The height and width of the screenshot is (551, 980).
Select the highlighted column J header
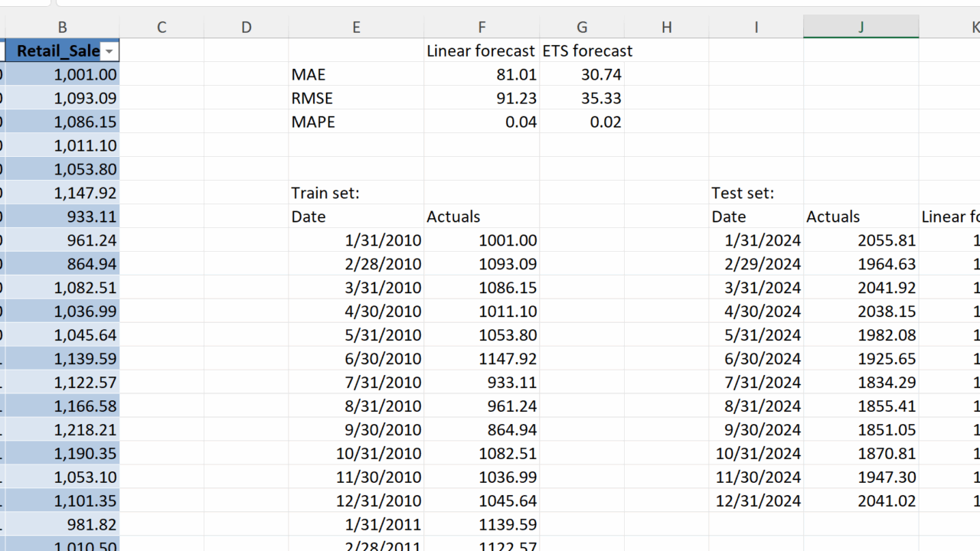pos(861,28)
